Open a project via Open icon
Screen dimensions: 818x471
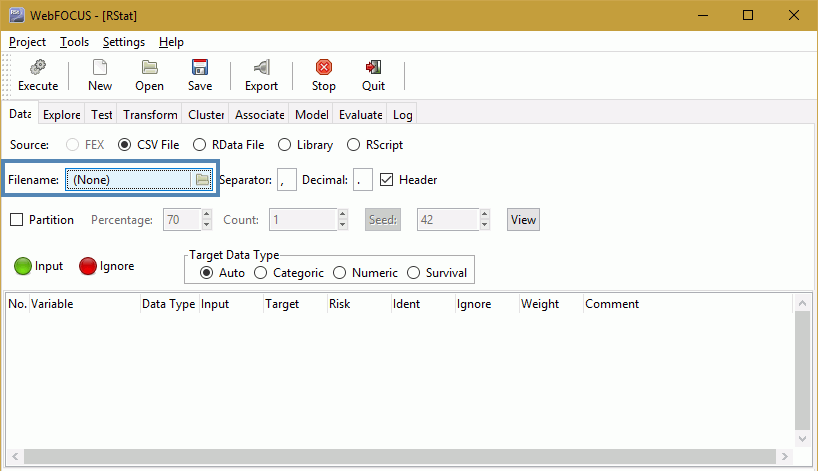pos(149,76)
